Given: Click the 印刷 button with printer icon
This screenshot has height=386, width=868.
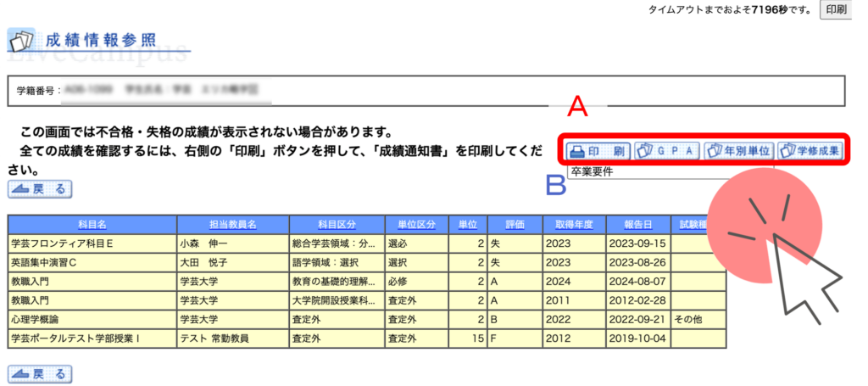Looking at the screenshot, I should pos(598,151).
